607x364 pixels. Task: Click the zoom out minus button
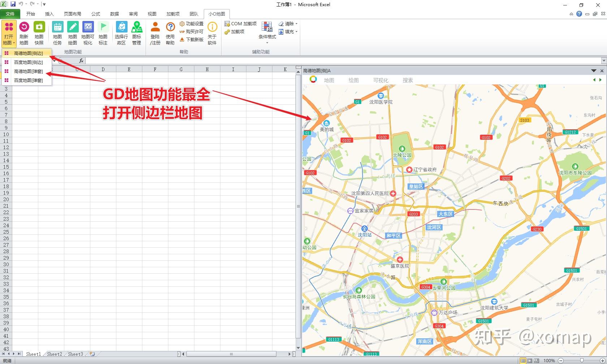click(x=561, y=360)
